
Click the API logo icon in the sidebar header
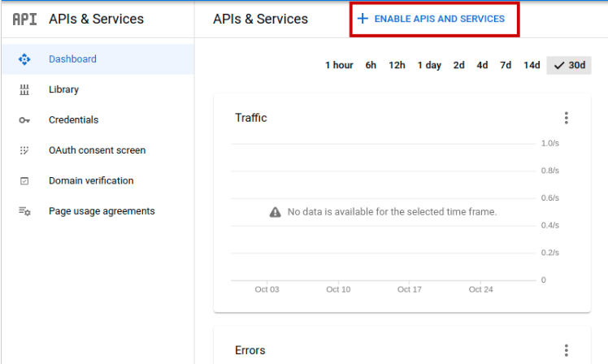pyautogui.click(x=25, y=19)
